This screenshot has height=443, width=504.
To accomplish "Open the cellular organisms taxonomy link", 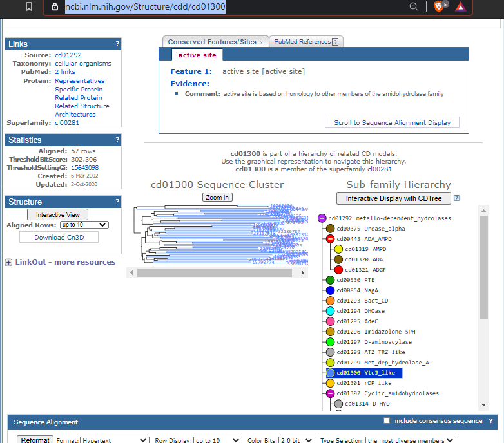I will point(83,63).
